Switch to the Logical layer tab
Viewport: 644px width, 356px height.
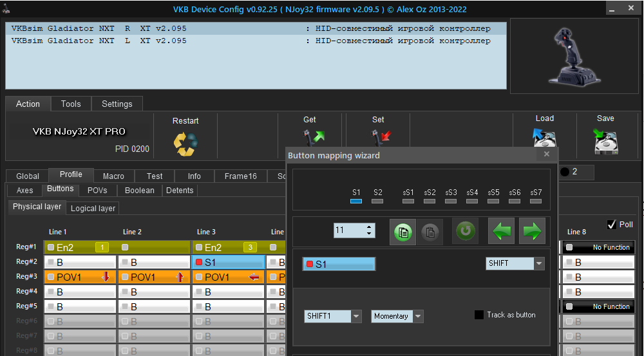click(x=93, y=208)
